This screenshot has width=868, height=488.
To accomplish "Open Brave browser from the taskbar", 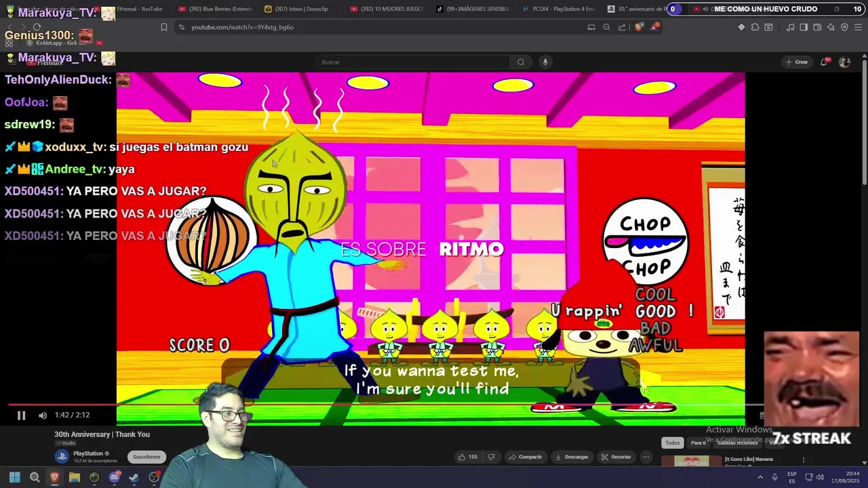I will click(55, 478).
